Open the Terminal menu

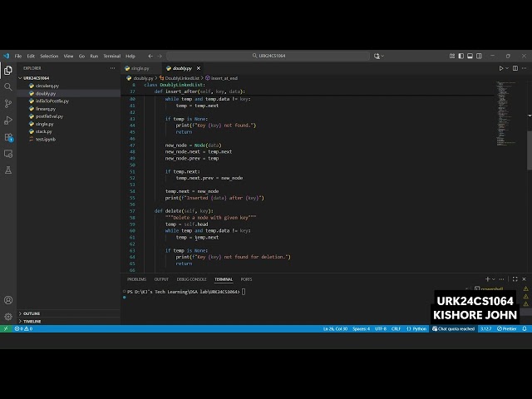[x=112, y=56]
